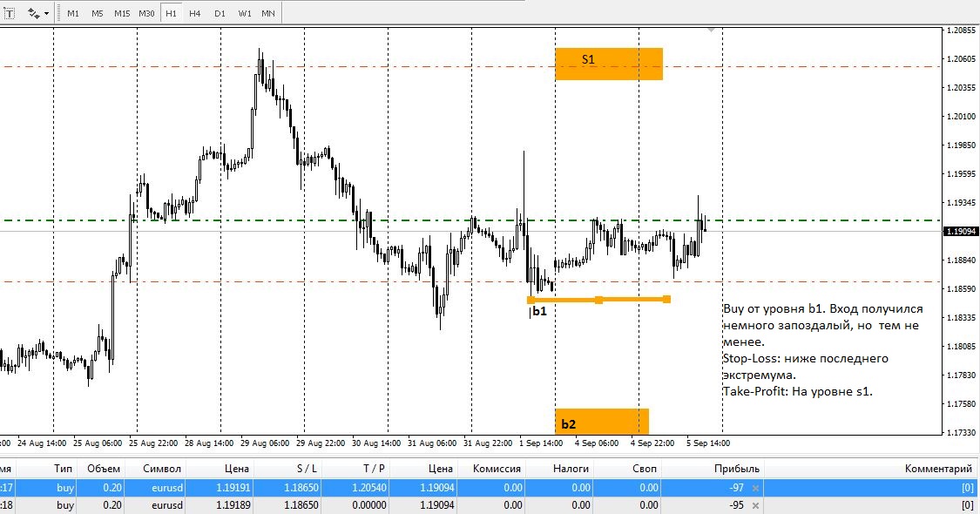Switch chart to W1 weekly timeframe
This screenshot has height=514, width=980.
tap(245, 13)
